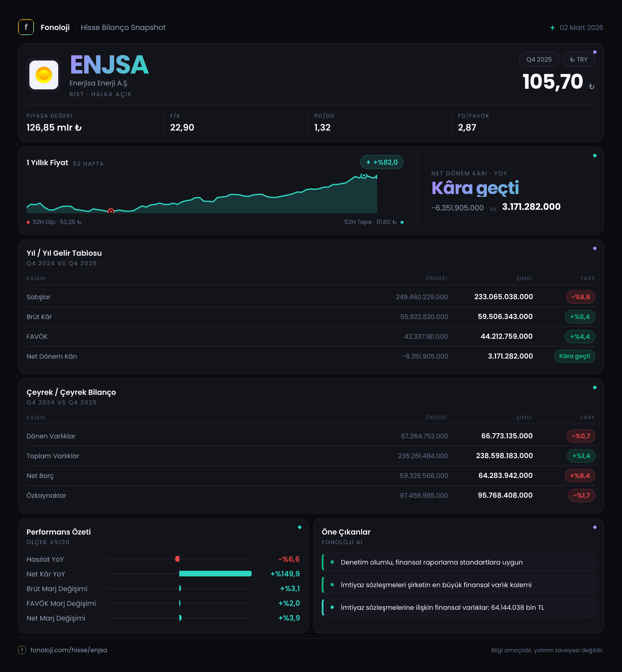Click the F/K ratio value 22,90
This screenshot has height=672, width=622.
(x=182, y=128)
